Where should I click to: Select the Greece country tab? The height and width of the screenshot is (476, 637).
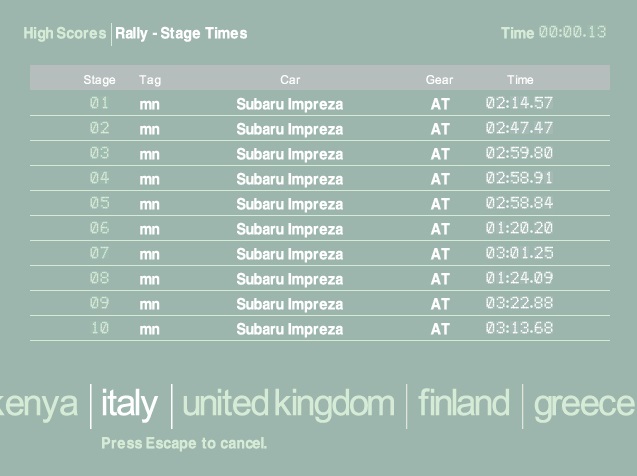tap(584, 404)
